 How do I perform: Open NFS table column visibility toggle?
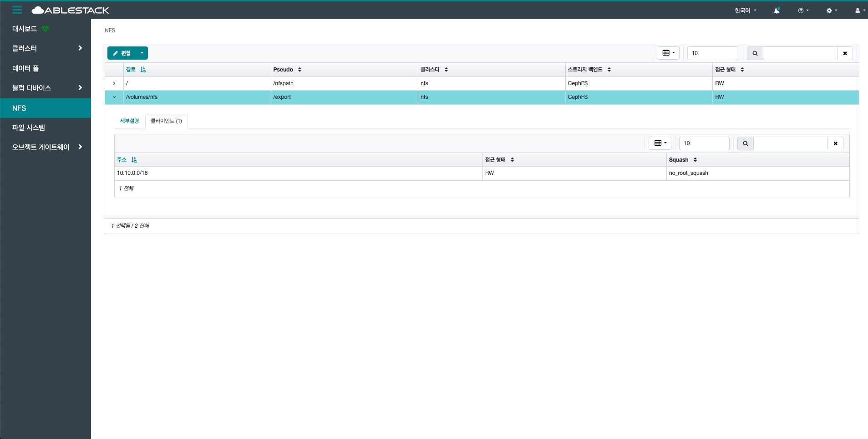tap(668, 53)
